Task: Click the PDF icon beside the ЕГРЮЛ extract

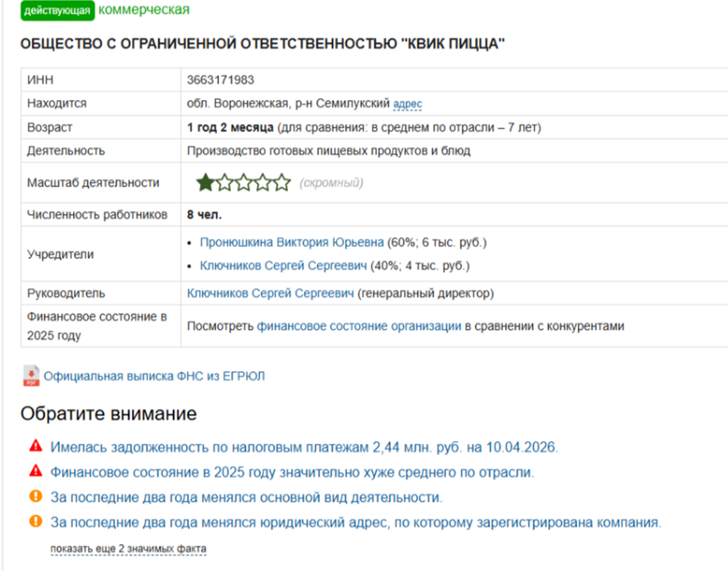Action: click(x=31, y=376)
